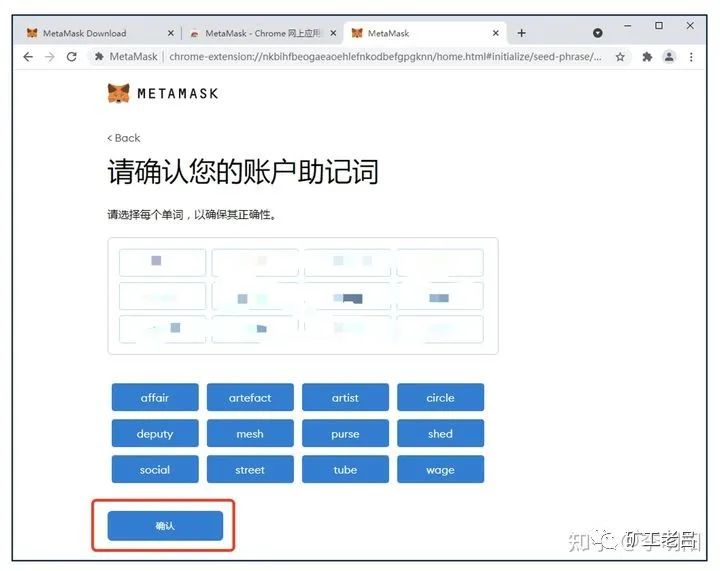
Task: Select the seed word 'affair'
Action: click(x=155, y=397)
